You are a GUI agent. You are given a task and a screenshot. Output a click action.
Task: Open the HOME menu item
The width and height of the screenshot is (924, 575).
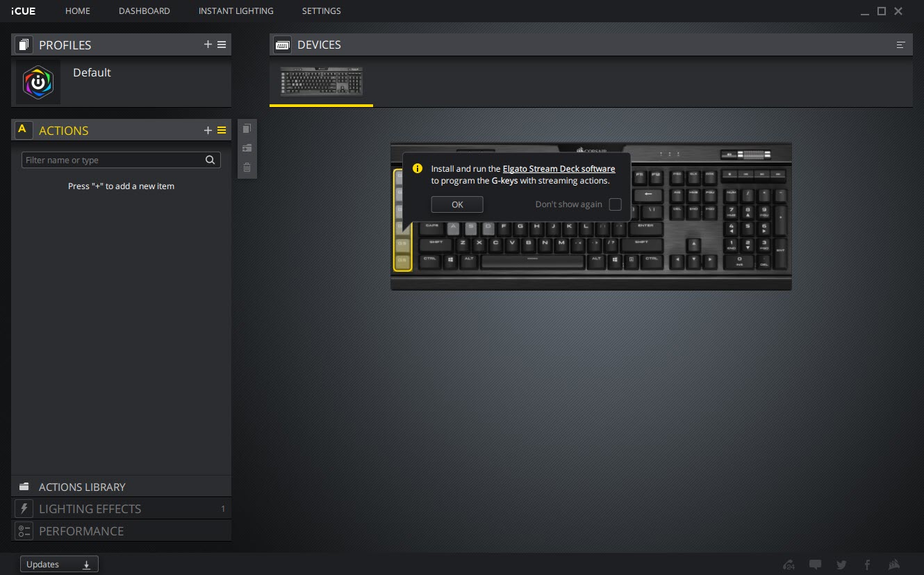(x=78, y=11)
